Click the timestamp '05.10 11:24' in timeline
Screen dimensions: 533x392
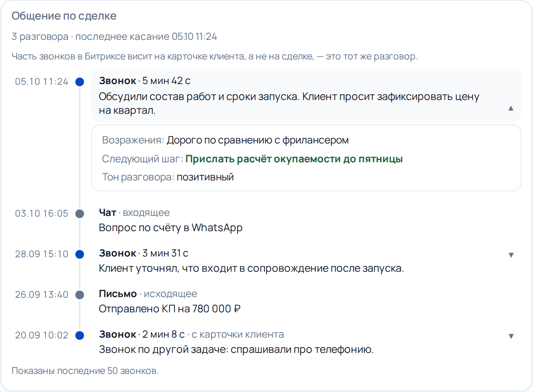coord(42,82)
